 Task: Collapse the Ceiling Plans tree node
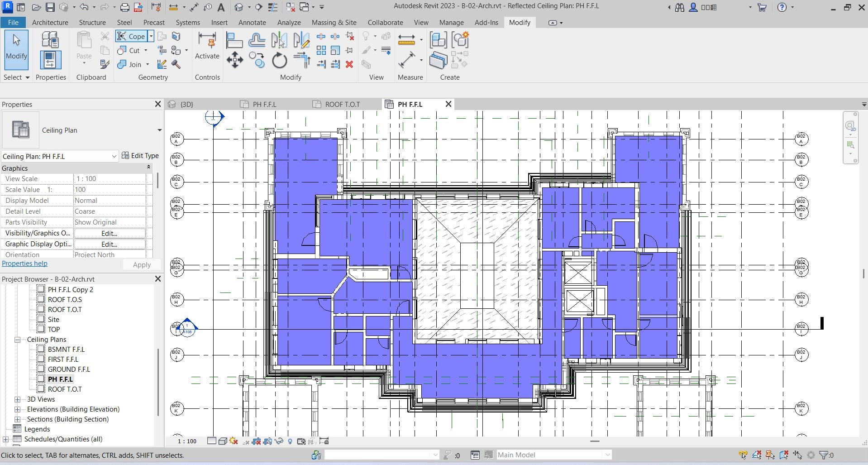coord(17,340)
